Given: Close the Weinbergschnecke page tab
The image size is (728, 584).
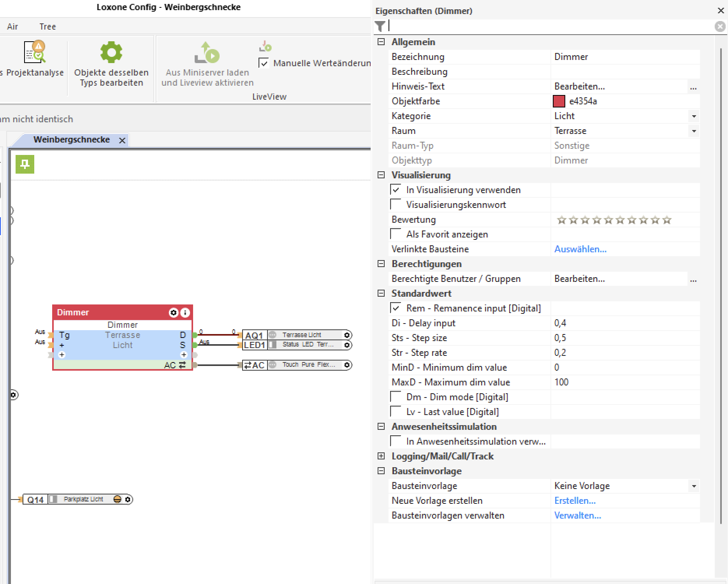Looking at the screenshot, I should click(x=122, y=140).
